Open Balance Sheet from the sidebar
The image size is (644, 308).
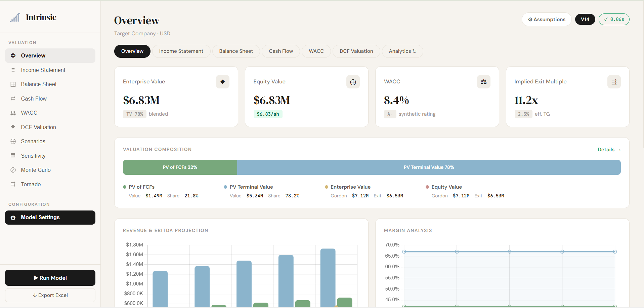[x=50, y=84]
